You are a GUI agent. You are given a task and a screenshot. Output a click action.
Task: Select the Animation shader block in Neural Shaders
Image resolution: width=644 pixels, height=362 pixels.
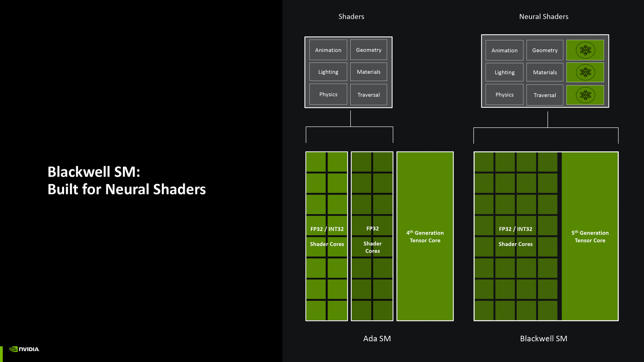pyautogui.click(x=505, y=50)
